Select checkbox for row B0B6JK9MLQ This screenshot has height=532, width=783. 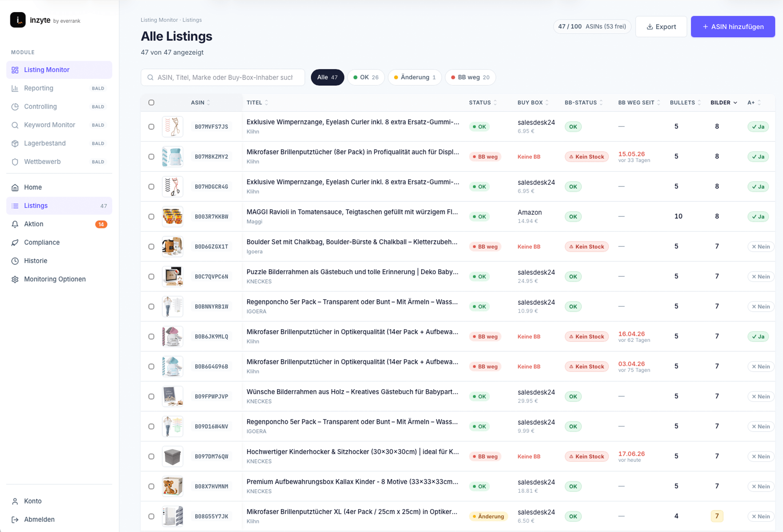coord(151,336)
